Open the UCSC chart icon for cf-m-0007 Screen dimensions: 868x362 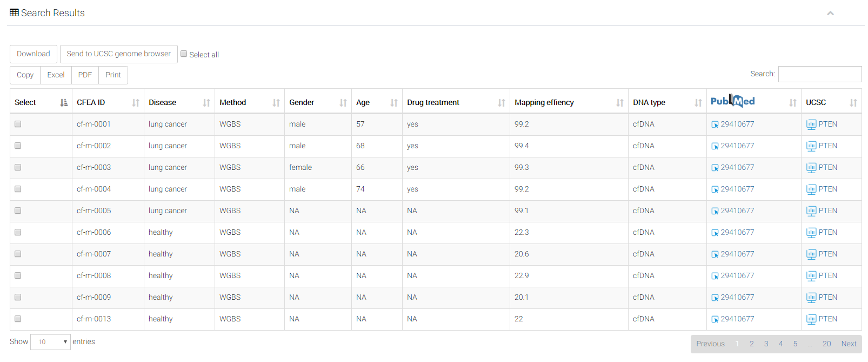811,254
